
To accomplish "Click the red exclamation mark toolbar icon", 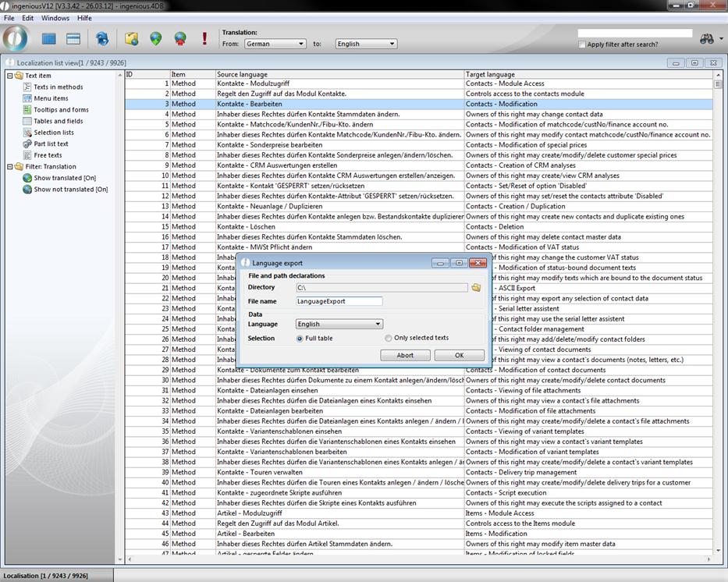I will (204, 38).
